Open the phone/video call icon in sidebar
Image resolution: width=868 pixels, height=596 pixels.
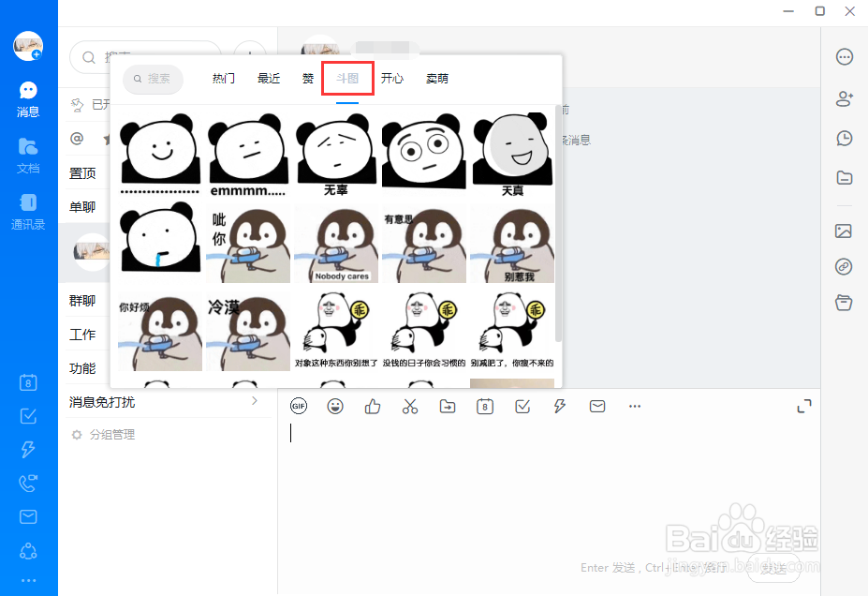28,483
